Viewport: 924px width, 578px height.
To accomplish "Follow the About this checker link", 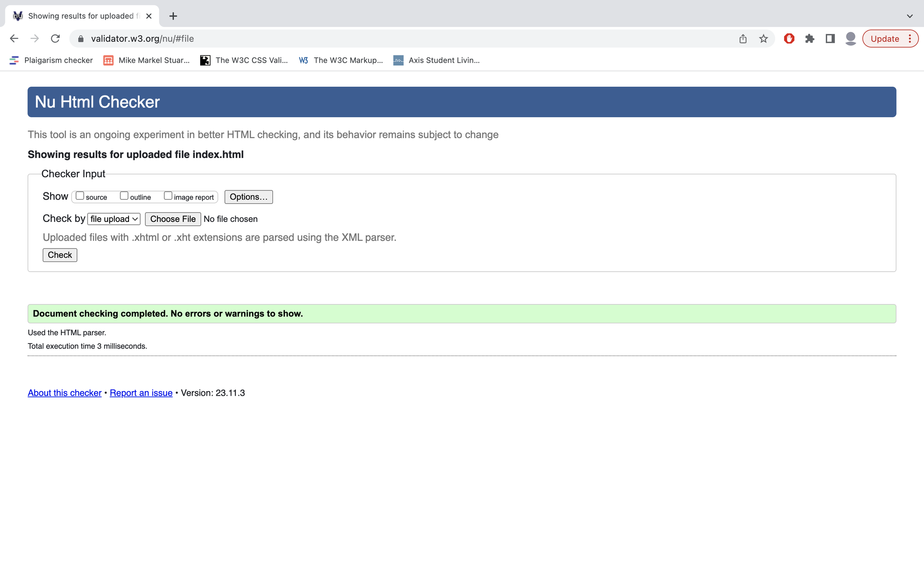I will [x=64, y=393].
